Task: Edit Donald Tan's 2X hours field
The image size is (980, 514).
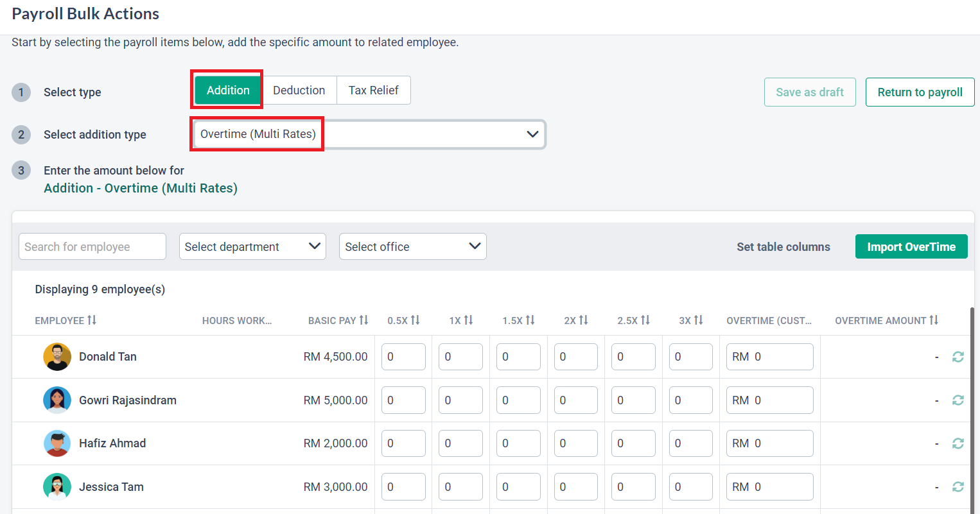Action: [575, 357]
